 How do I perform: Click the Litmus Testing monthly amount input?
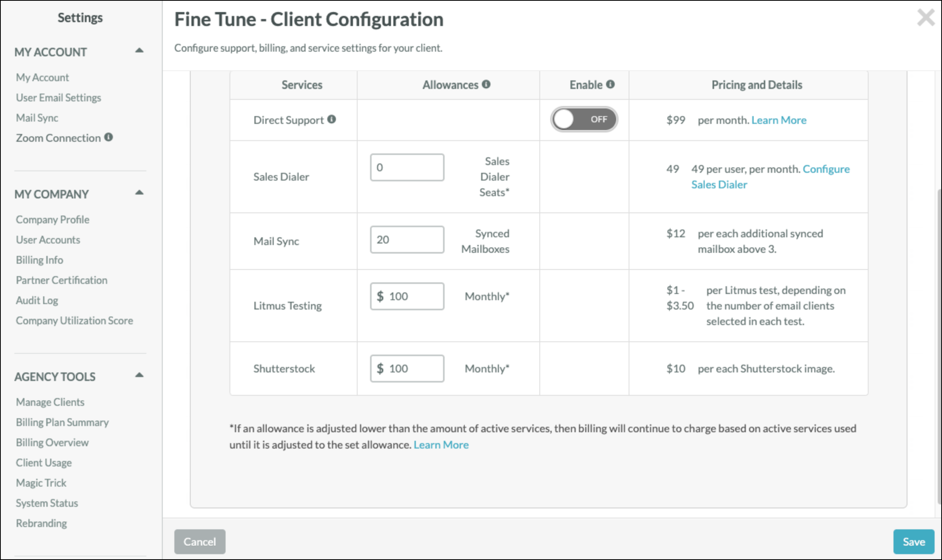[407, 296]
